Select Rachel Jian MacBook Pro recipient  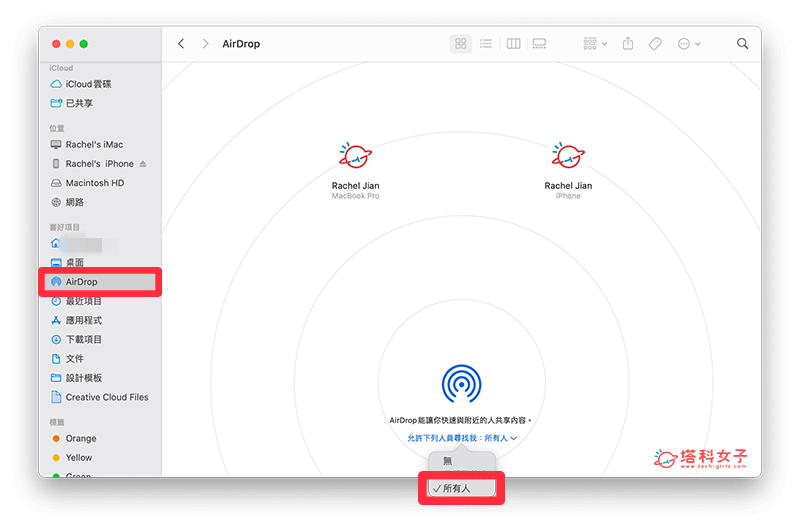356,171
